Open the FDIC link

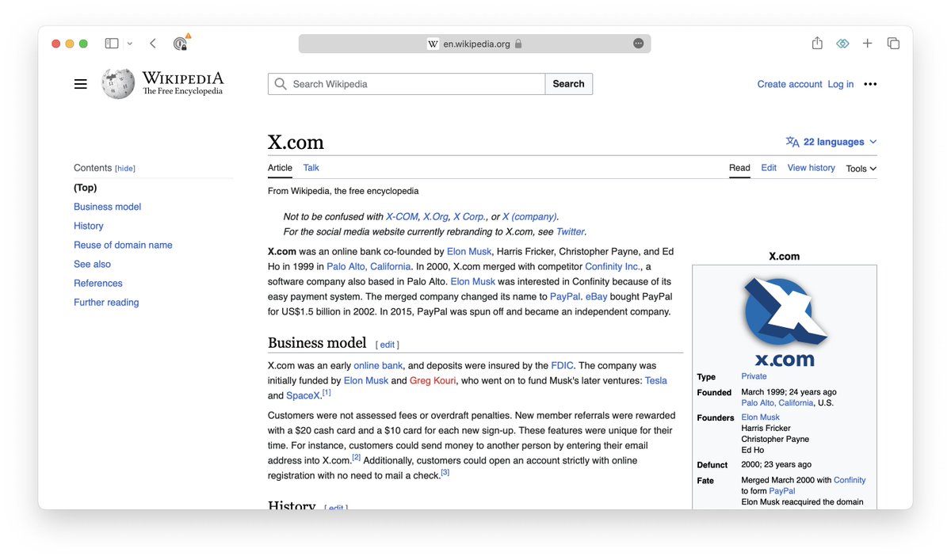562,365
